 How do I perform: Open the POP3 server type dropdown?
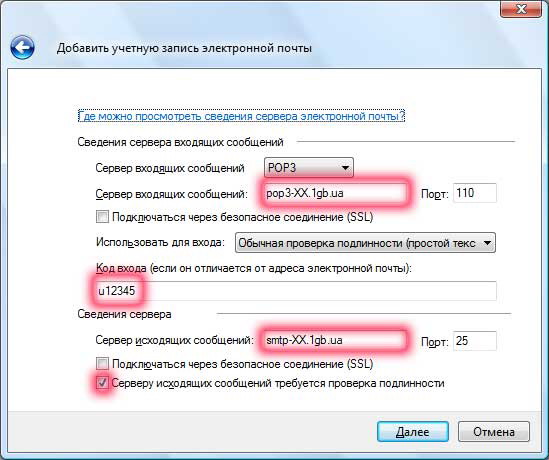pyautogui.click(x=308, y=168)
